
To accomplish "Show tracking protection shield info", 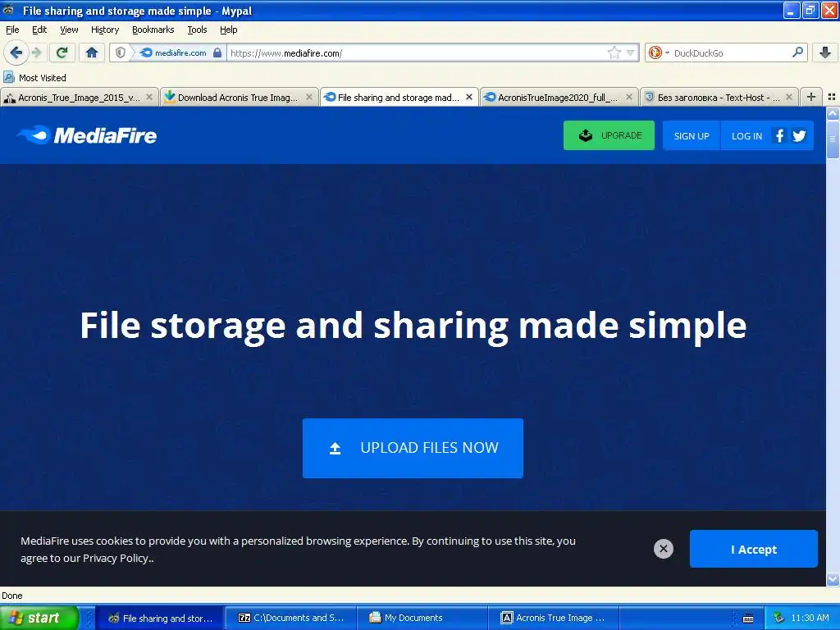I will click(x=121, y=52).
